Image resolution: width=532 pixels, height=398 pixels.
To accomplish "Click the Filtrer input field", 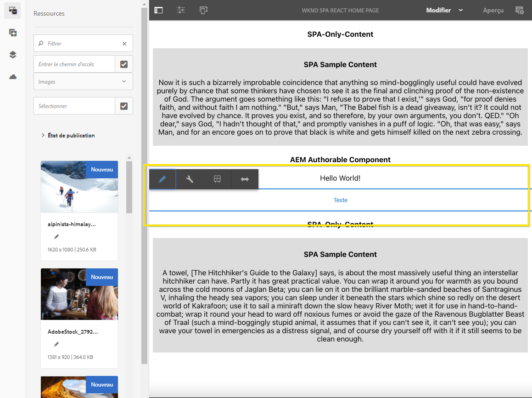I will pos(83,44).
